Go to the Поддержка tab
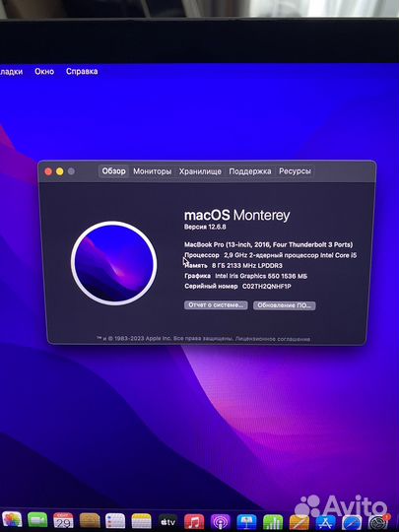Image resolution: width=399 pixels, height=532 pixels. [250, 171]
